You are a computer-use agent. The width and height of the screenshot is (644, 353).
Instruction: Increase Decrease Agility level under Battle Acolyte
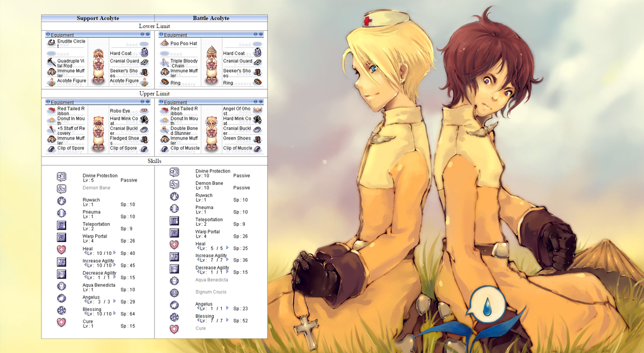[x=227, y=272]
